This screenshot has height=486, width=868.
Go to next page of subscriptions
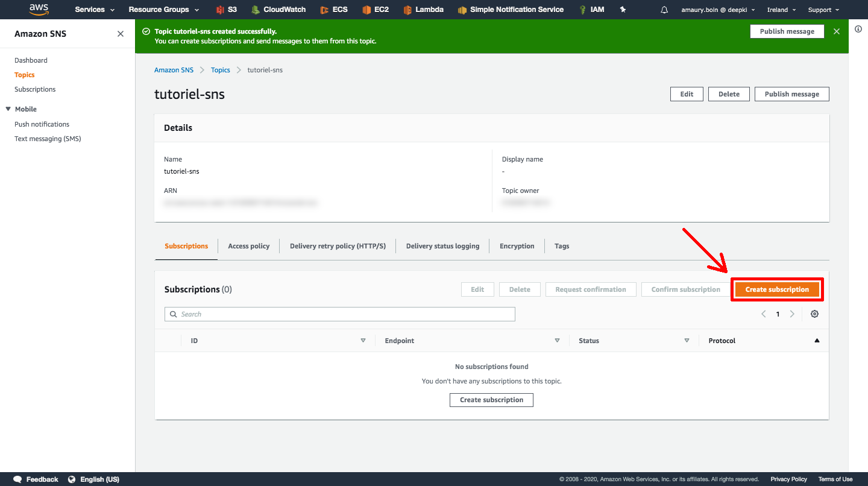pyautogui.click(x=792, y=314)
